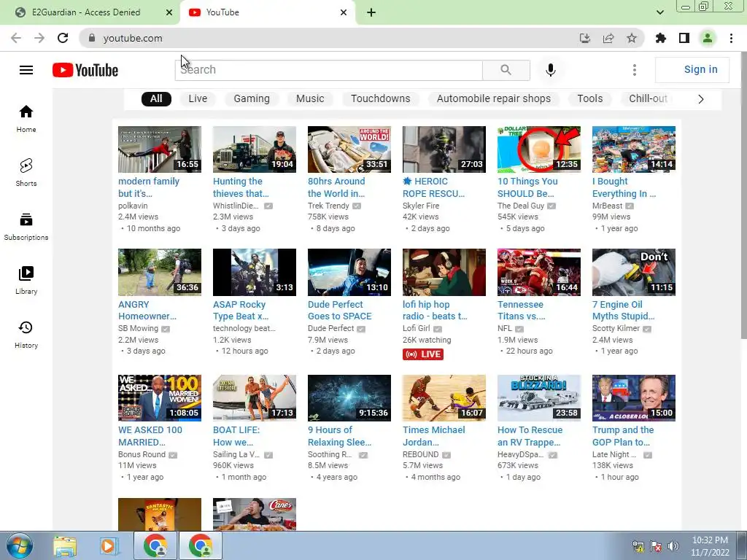Open Chrome extensions puzzle icon
The height and width of the screenshot is (560, 747).
click(x=661, y=38)
